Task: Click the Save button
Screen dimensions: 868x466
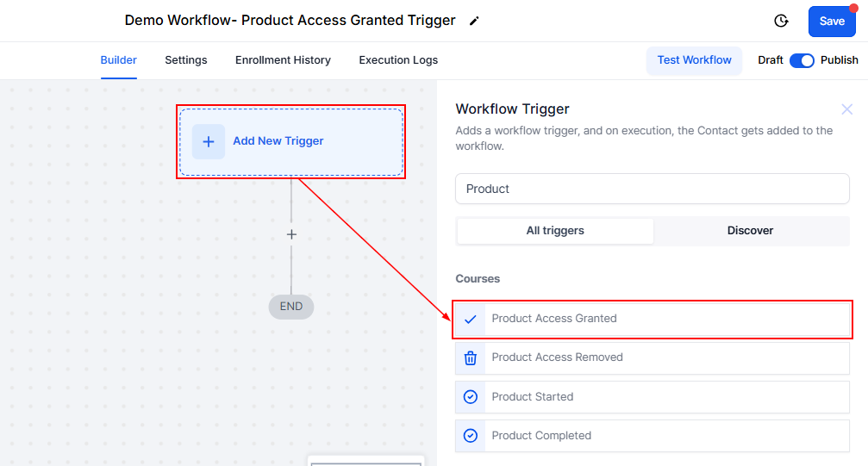Action: point(831,22)
